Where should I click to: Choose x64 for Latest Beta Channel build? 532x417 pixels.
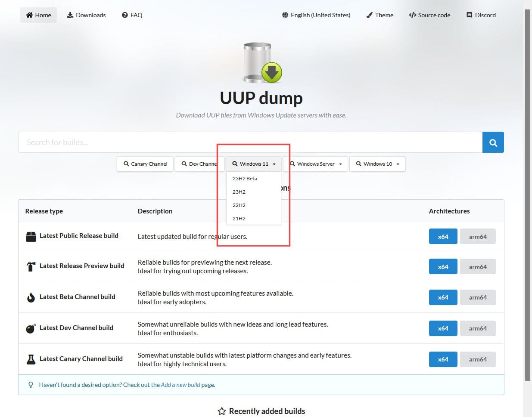click(x=443, y=297)
